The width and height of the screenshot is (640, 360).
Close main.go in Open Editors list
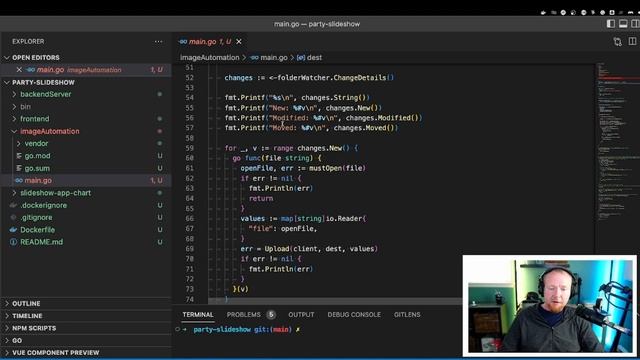point(19,70)
